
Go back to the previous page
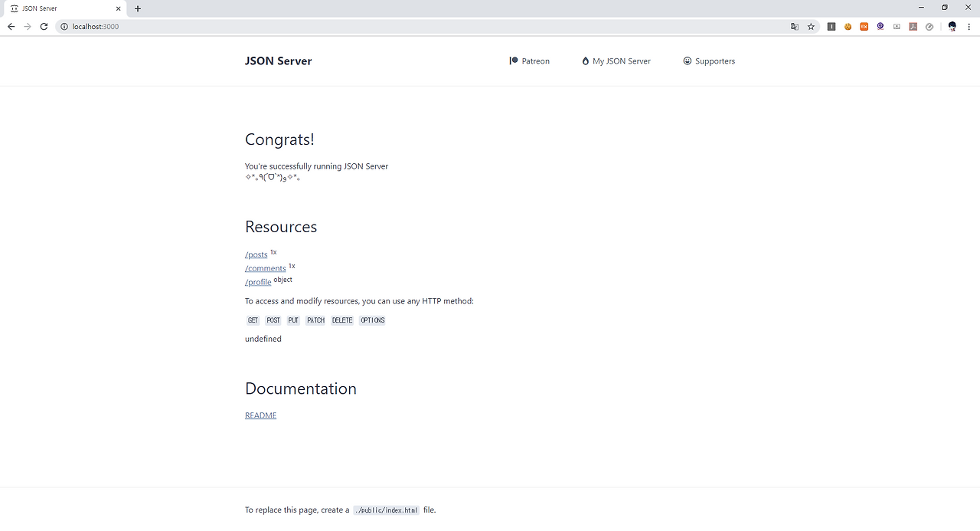pos(11,26)
